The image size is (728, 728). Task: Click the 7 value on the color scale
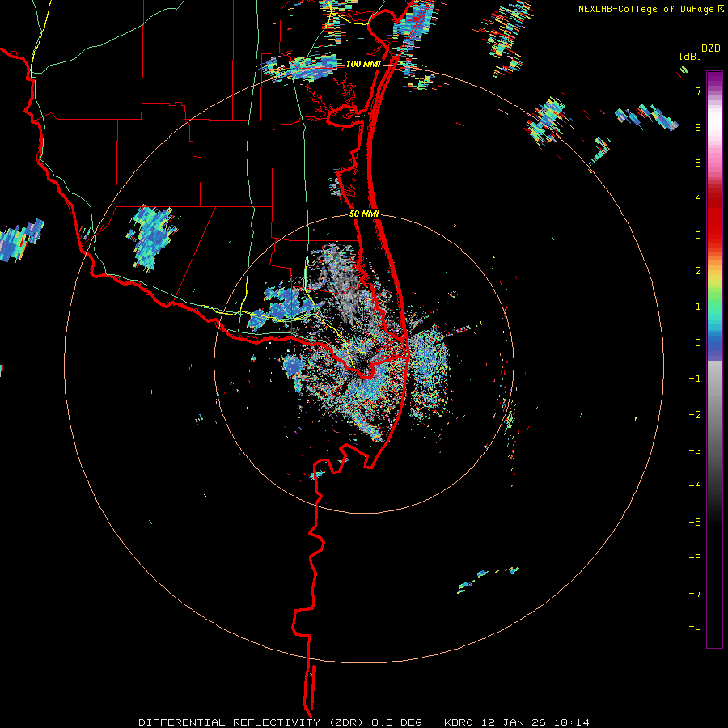[x=698, y=91]
